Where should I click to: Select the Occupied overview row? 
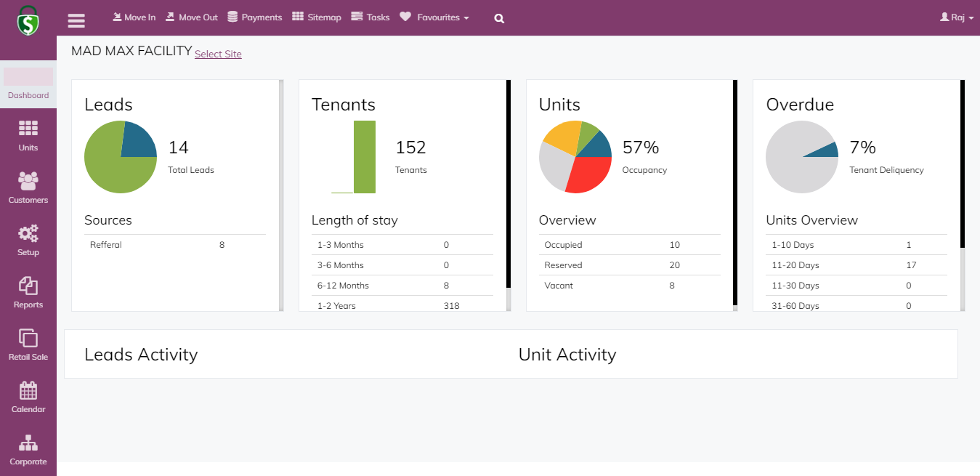tap(630, 245)
